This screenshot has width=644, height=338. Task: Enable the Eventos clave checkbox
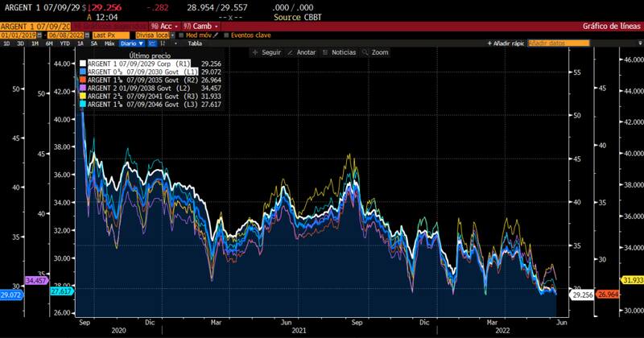[225, 35]
